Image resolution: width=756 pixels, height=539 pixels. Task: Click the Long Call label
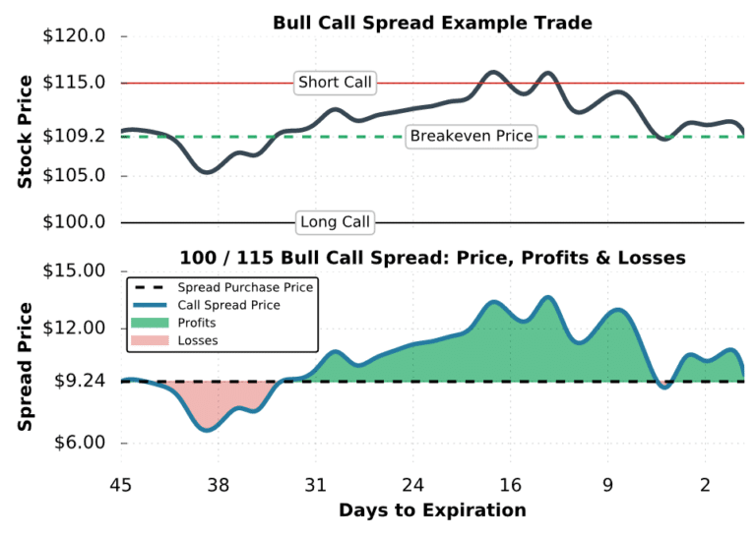335,222
